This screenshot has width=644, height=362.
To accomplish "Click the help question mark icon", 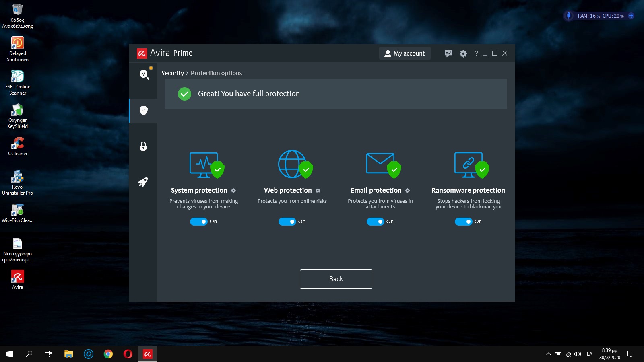I will pos(476,53).
